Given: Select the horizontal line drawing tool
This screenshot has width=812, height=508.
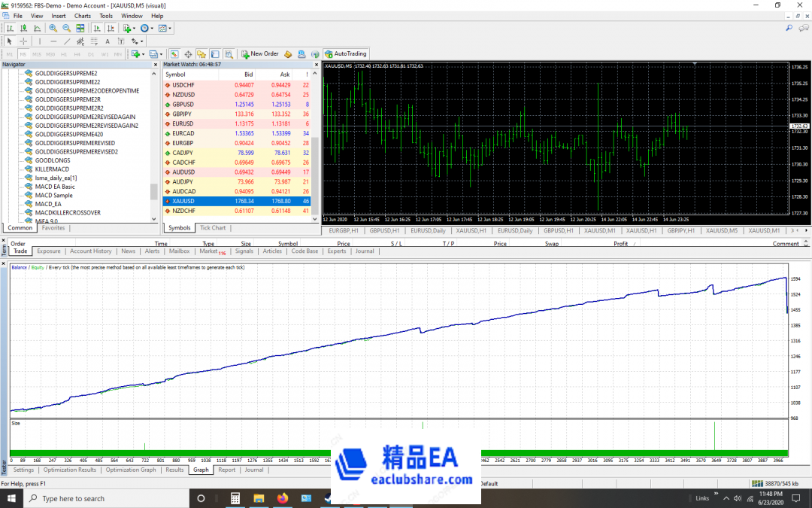Looking at the screenshot, I should click(53, 41).
